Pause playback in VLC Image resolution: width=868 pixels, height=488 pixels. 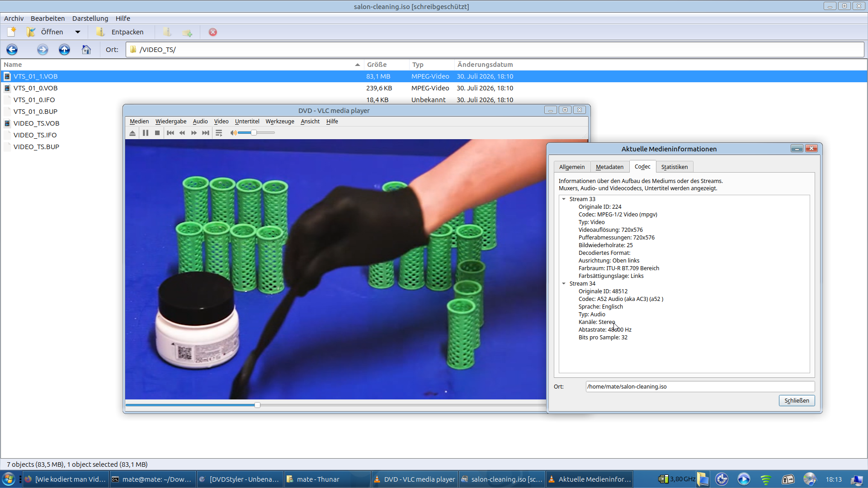[146, 133]
